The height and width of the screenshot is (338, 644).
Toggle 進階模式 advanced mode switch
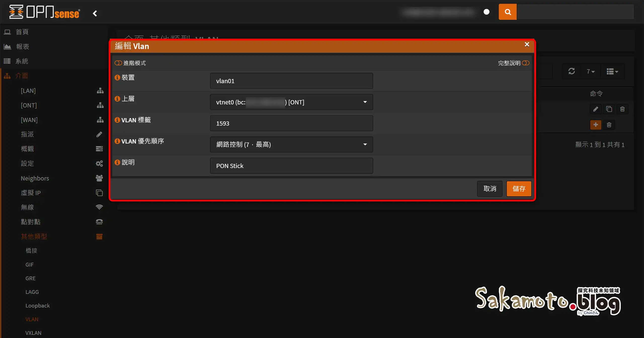coord(118,63)
